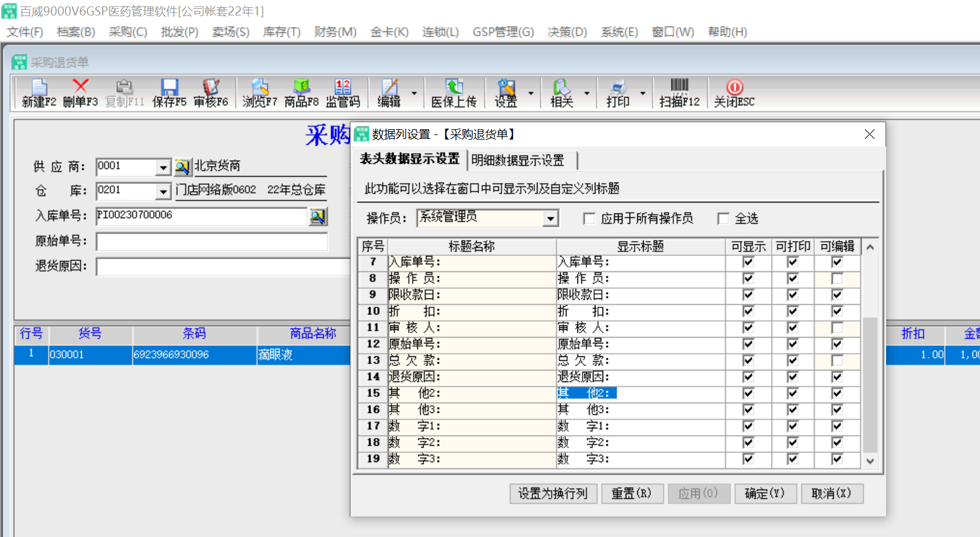Toggle 可编辑 checkbox for 操作员 row

[837, 278]
